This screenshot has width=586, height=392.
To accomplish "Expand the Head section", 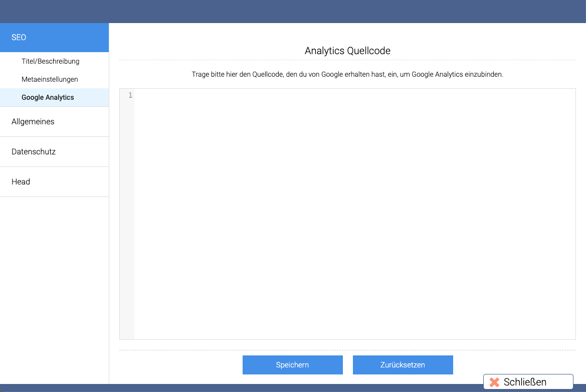I will click(x=54, y=182).
